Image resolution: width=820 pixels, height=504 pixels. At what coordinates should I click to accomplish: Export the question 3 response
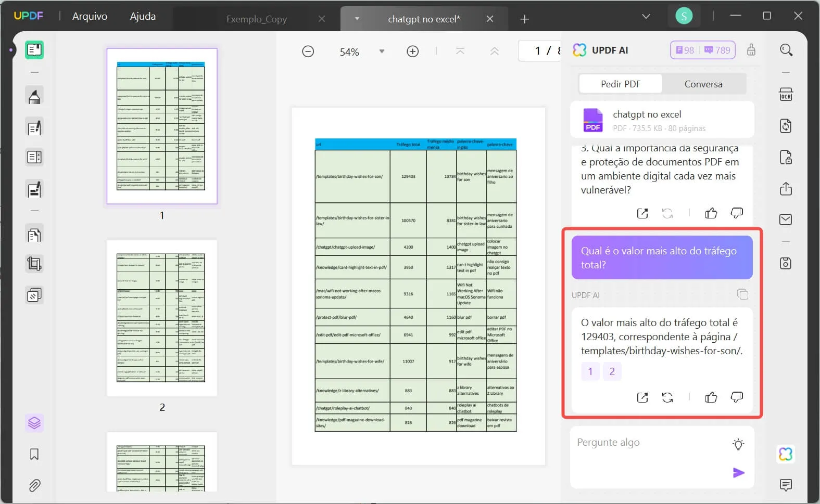point(642,213)
